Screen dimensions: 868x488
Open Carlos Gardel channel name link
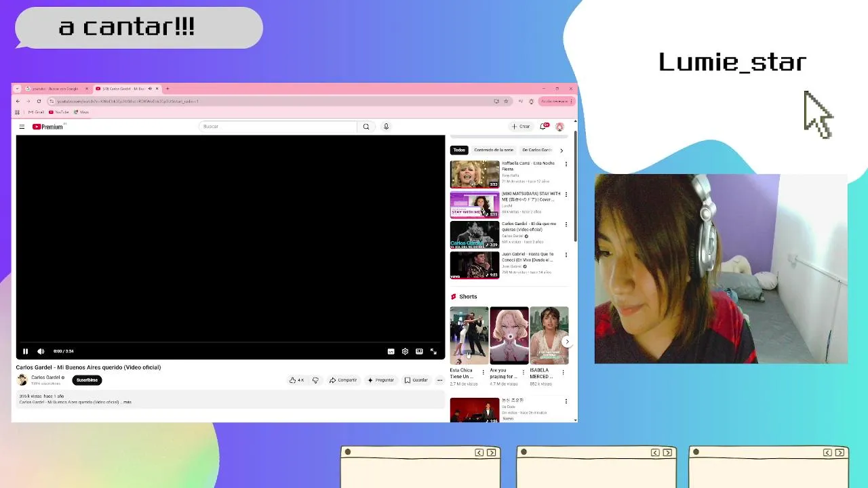[x=45, y=378]
